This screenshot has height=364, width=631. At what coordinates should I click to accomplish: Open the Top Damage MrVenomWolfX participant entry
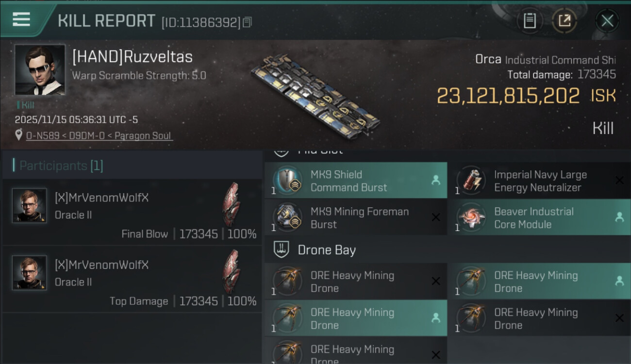[132, 279]
